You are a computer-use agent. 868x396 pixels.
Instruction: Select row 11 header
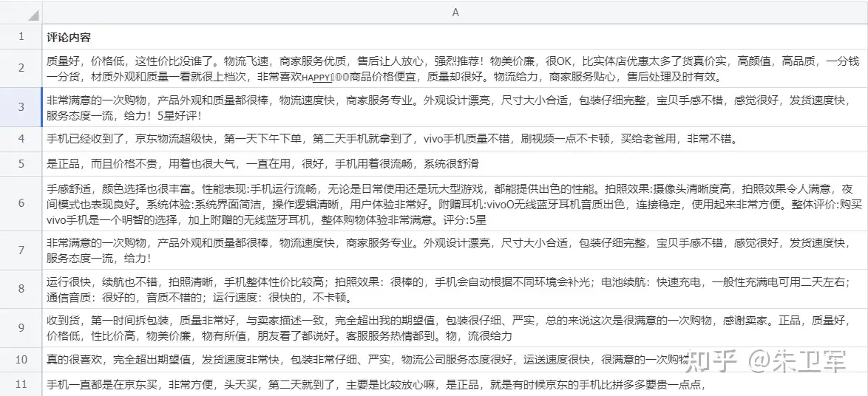pyautogui.click(x=21, y=384)
